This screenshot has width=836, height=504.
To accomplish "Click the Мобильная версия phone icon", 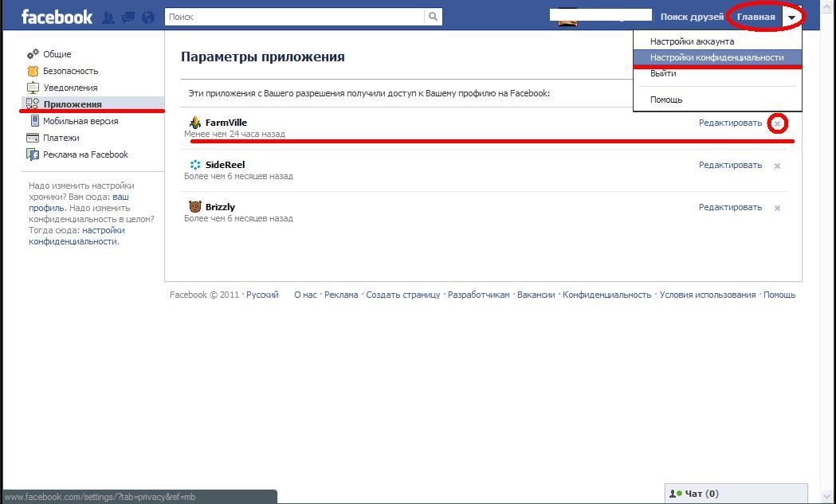I will tap(34, 121).
